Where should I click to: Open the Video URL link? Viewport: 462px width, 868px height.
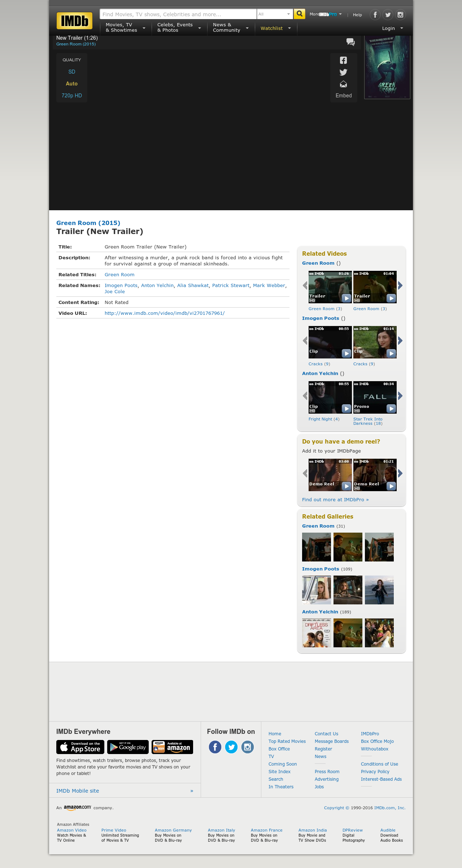(165, 313)
